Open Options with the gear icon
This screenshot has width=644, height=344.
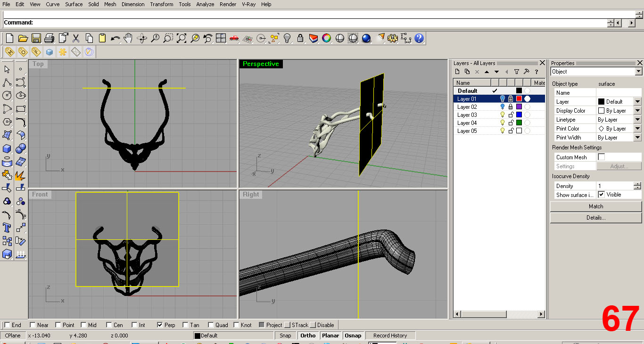pos(393,38)
